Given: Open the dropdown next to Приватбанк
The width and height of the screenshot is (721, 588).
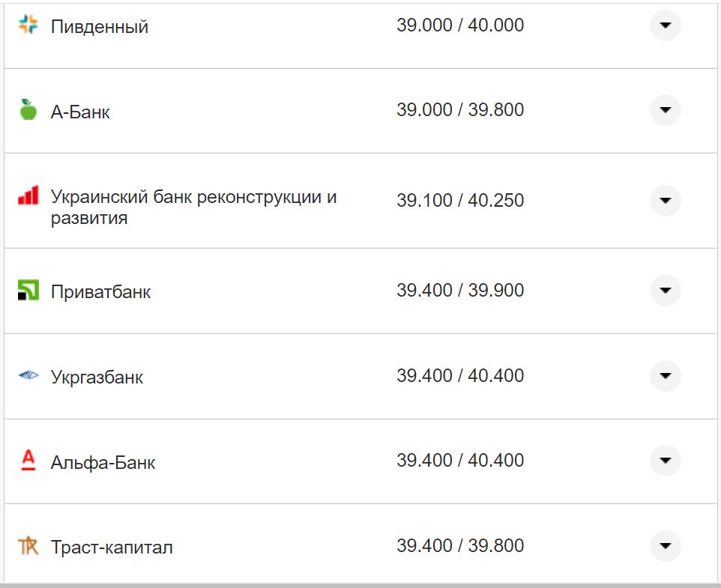Looking at the screenshot, I should [665, 291].
